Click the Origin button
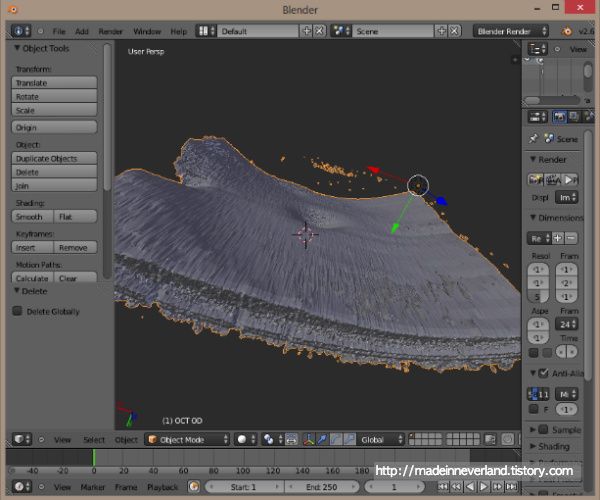 pyautogui.click(x=54, y=127)
